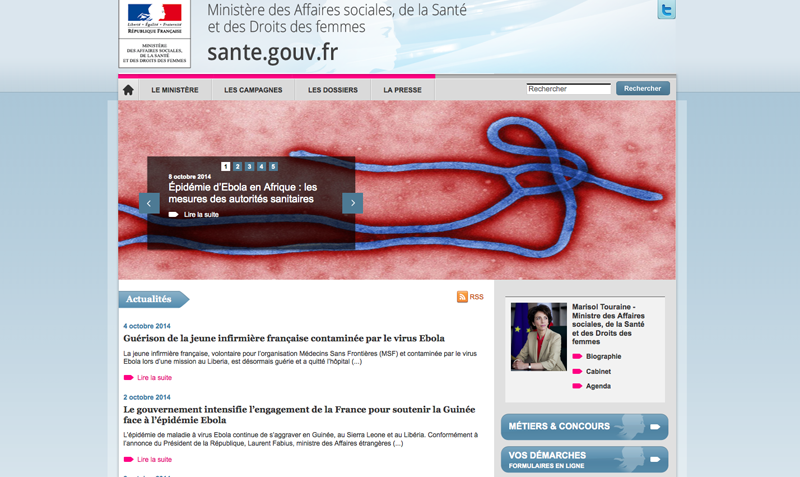Switch to carousel slide 3
Screen dimensions: 800x477
coord(249,167)
